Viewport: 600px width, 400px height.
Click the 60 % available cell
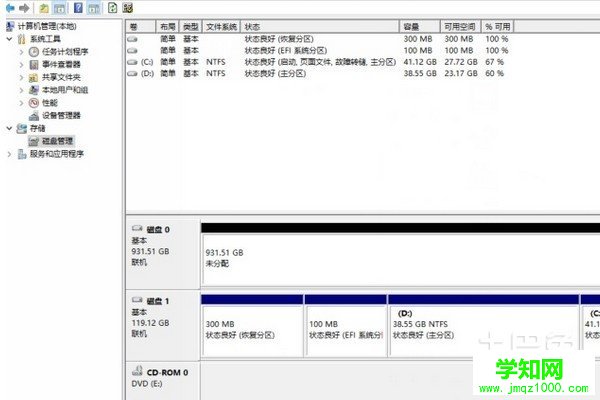pos(494,73)
